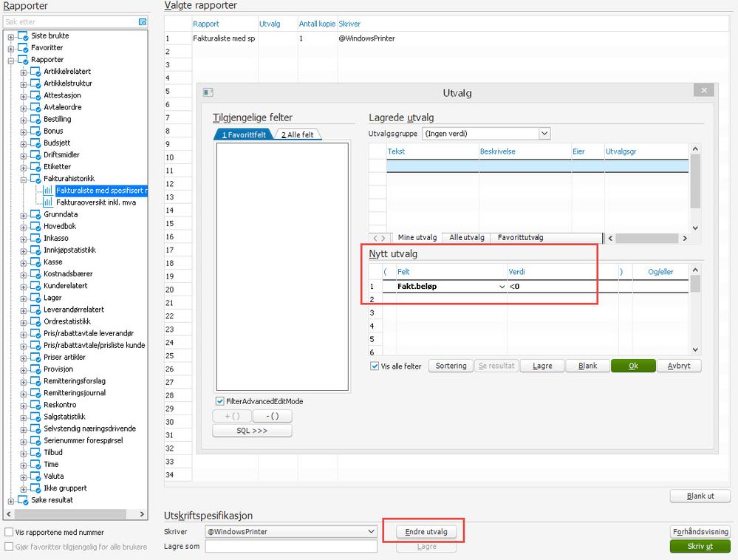
Task: Click the Nytt utvalg down scroll arrow
Action: coord(695,350)
